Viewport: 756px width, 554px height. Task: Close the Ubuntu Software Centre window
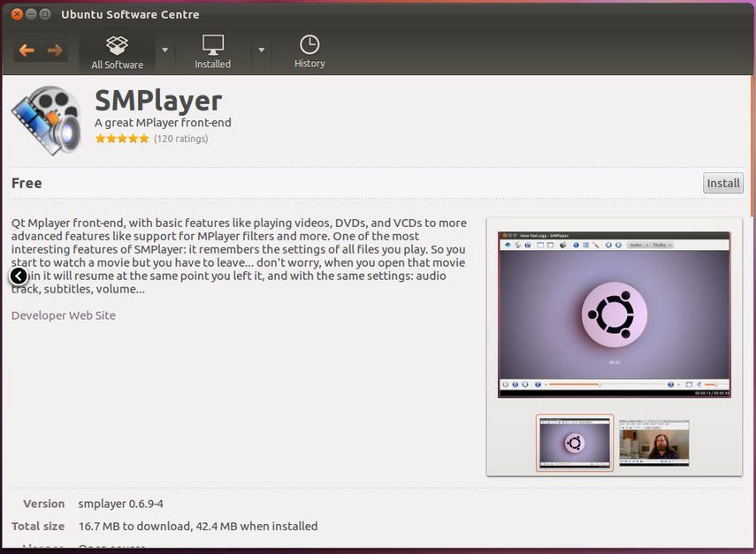[x=17, y=14]
